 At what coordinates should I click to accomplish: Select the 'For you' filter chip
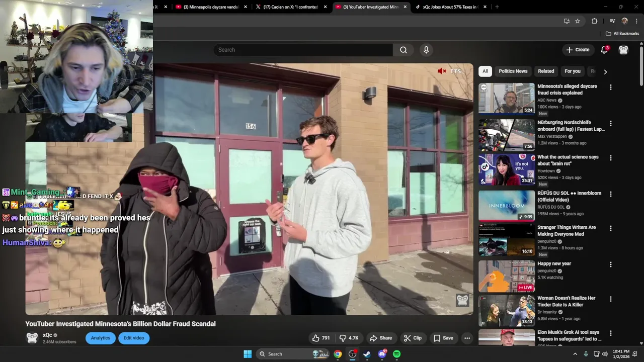pos(572,71)
